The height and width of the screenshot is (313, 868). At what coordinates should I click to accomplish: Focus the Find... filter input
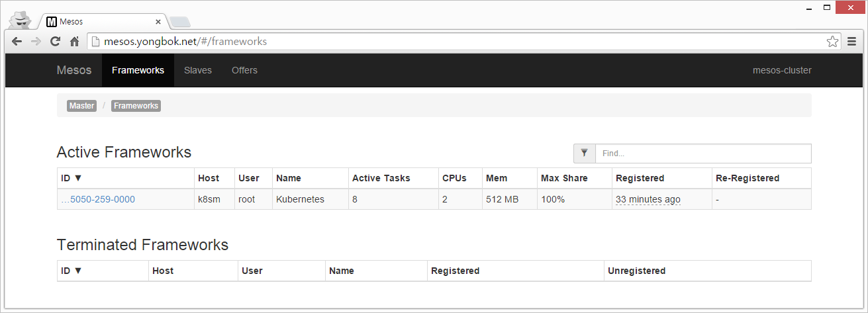[x=703, y=153]
